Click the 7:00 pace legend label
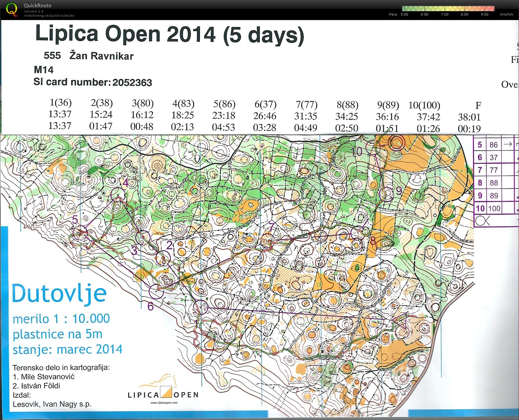The height and width of the screenshot is (420, 519). [445, 14]
